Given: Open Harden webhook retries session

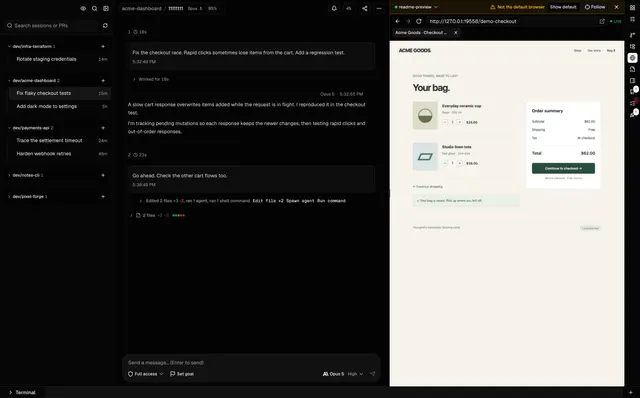Looking at the screenshot, I should (x=59, y=154).
